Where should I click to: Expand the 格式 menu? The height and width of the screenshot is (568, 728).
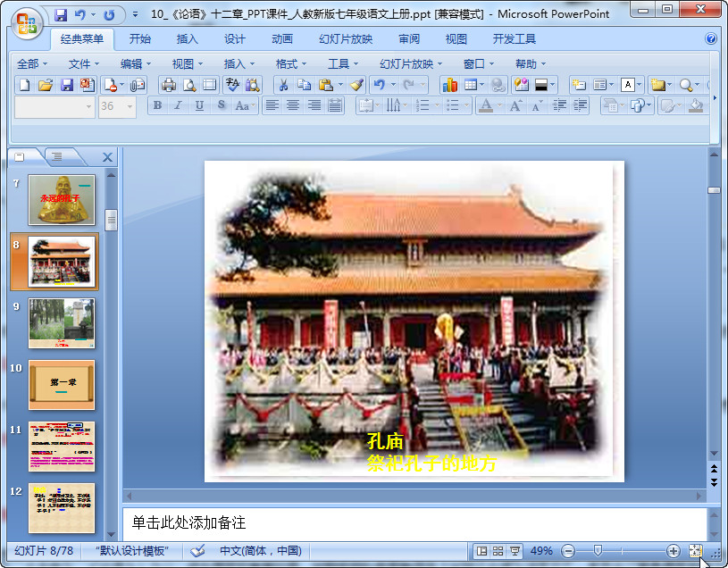[x=291, y=63]
